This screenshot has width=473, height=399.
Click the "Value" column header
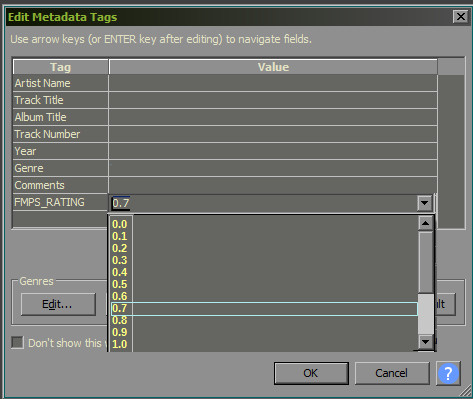(x=273, y=67)
